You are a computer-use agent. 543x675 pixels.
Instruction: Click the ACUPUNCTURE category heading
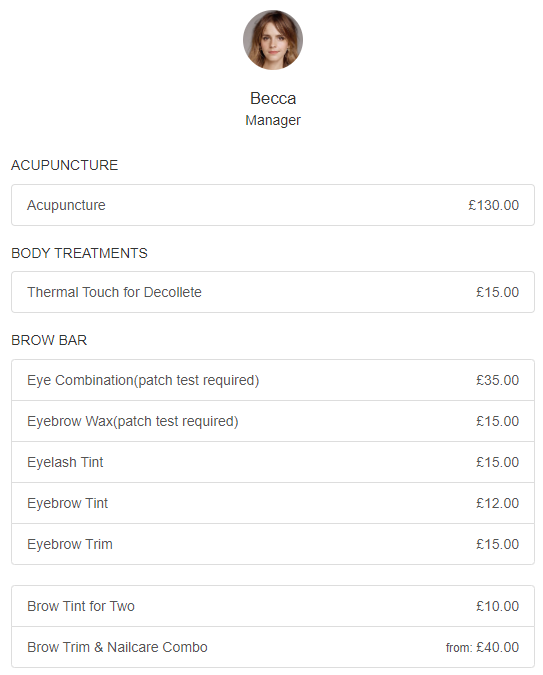click(65, 165)
